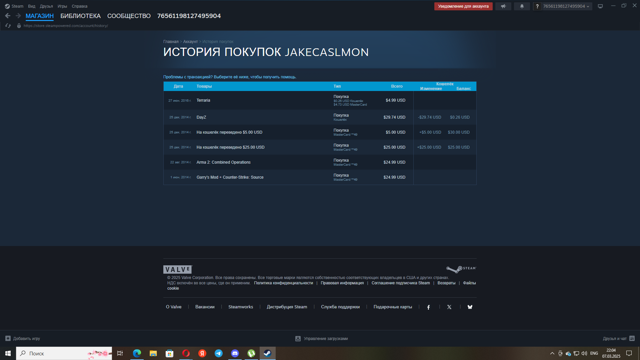This screenshot has width=640, height=360.
Task: Show hidden system tray icons chevron
Action: [x=552, y=353]
